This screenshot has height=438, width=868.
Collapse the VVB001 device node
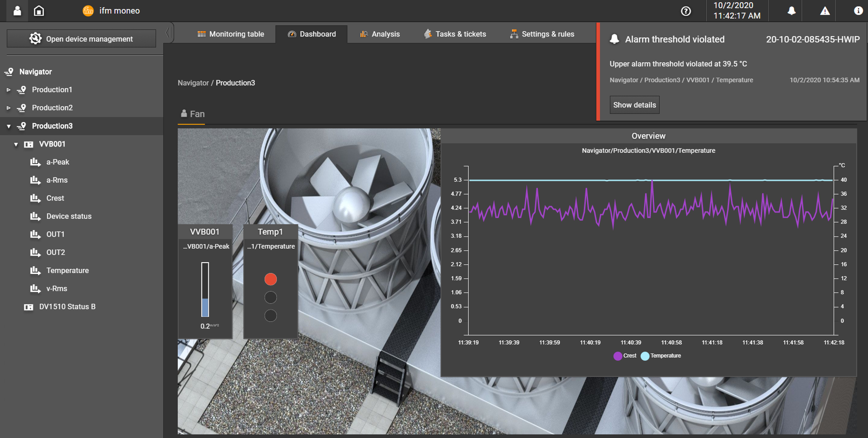click(x=16, y=144)
